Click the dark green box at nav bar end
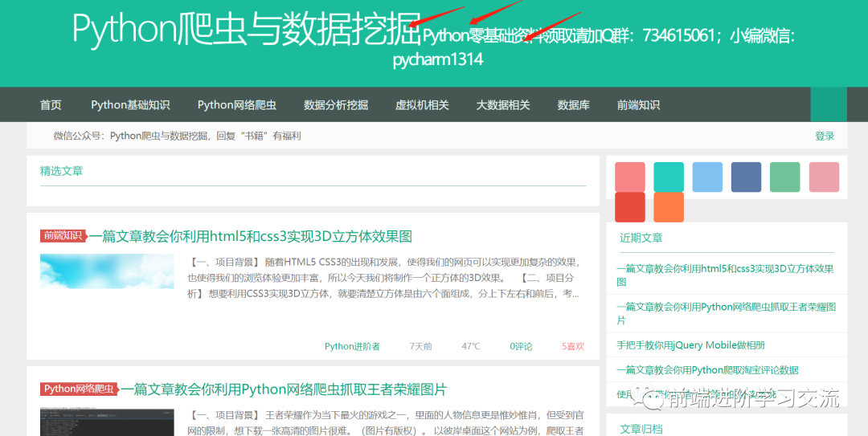868x436 pixels. (x=829, y=104)
